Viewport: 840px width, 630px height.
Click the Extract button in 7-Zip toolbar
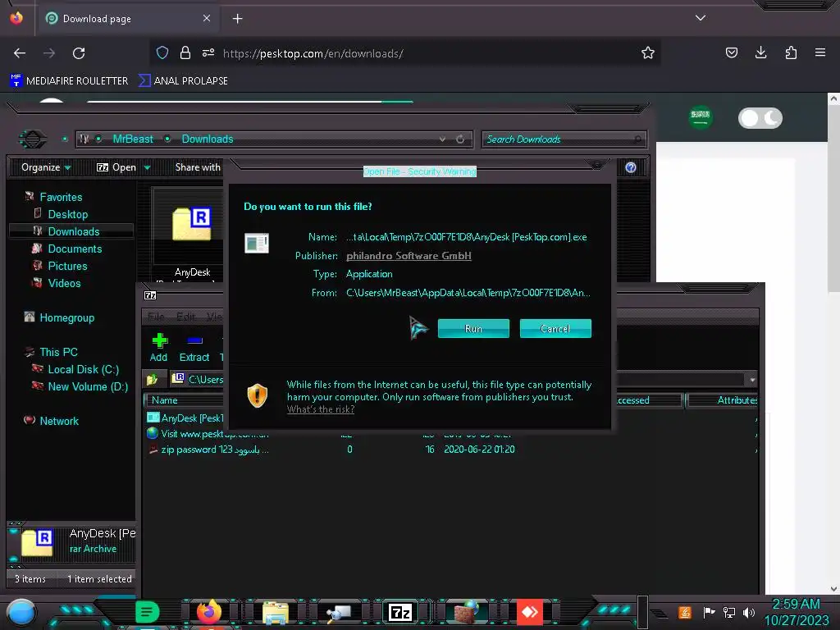[x=194, y=348]
